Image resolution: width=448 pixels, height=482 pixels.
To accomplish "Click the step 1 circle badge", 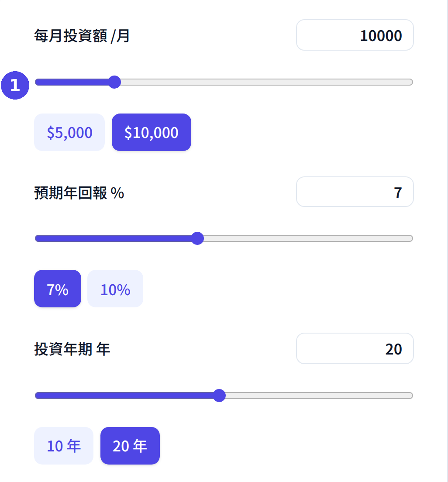I will [x=15, y=85].
